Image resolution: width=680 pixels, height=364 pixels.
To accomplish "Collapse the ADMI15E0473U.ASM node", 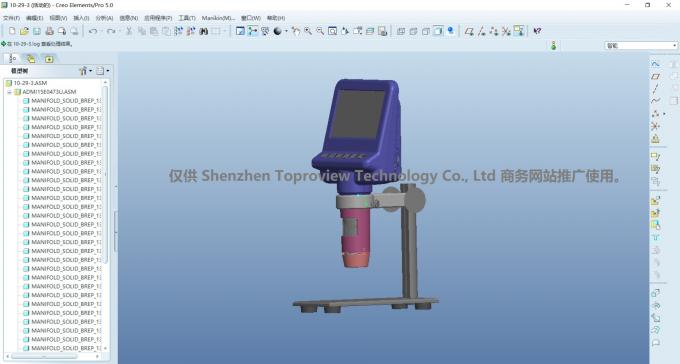I will tap(9, 92).
